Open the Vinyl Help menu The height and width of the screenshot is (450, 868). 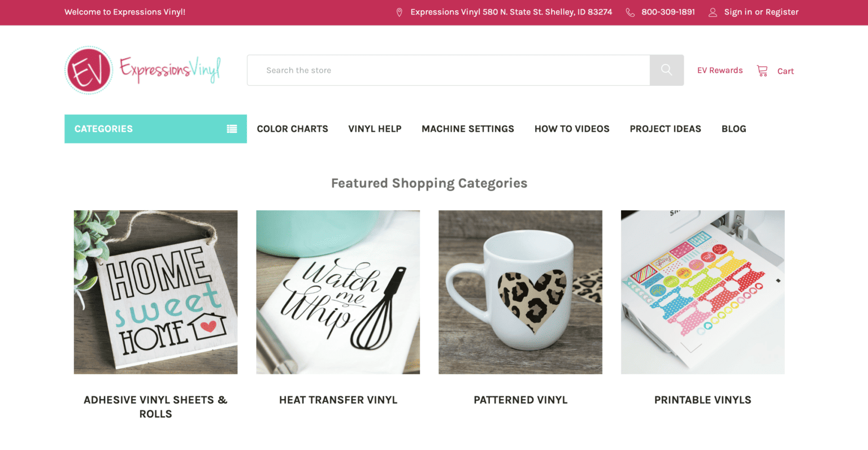click(375, 128)
